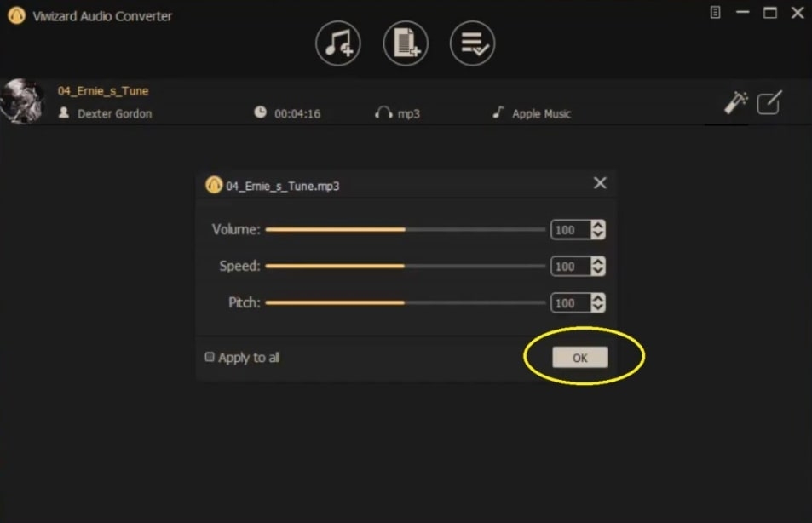Image resolution: width=812 pixels, height=523 pixels.
Task: Click the music note icon beside Apple Music
Action: tap(498, 112)
